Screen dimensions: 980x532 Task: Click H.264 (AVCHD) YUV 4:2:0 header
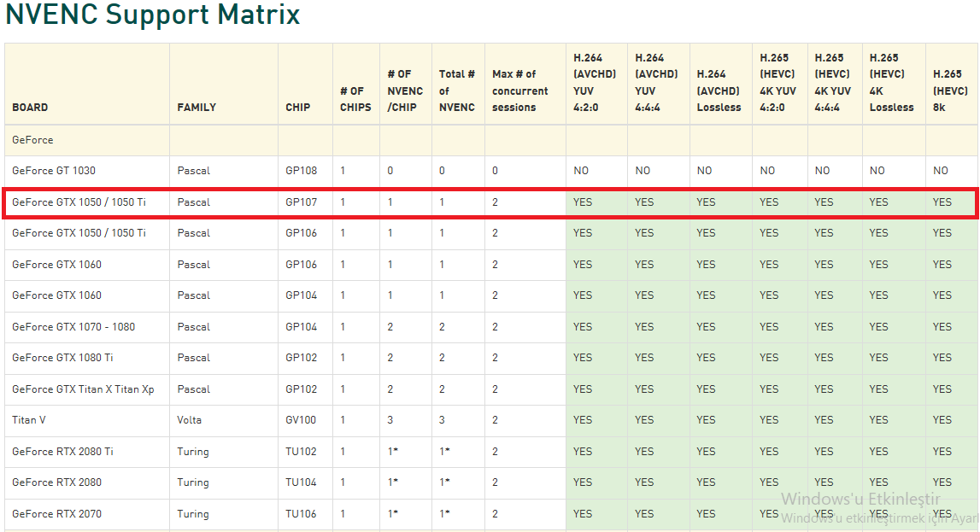coord(595,83)
